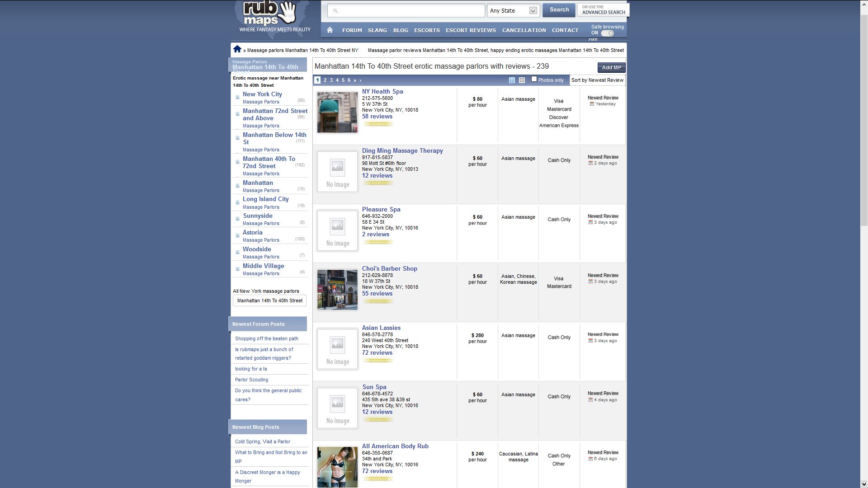Click the double-arrow last page icon

(x=355, y=80)
